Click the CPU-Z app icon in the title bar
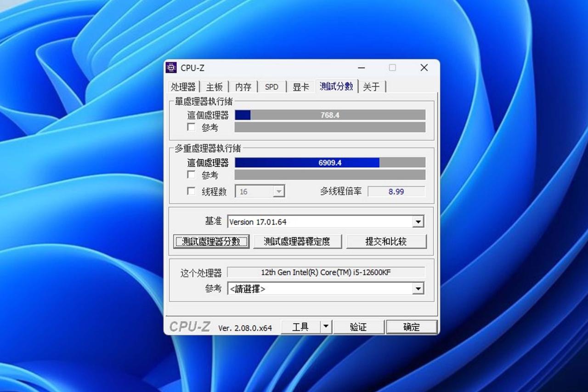 (x=171, y=68)
